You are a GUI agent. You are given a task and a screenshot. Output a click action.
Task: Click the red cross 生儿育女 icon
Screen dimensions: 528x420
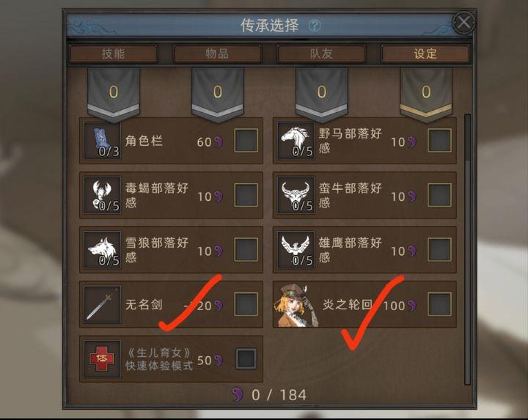(103, 359)
